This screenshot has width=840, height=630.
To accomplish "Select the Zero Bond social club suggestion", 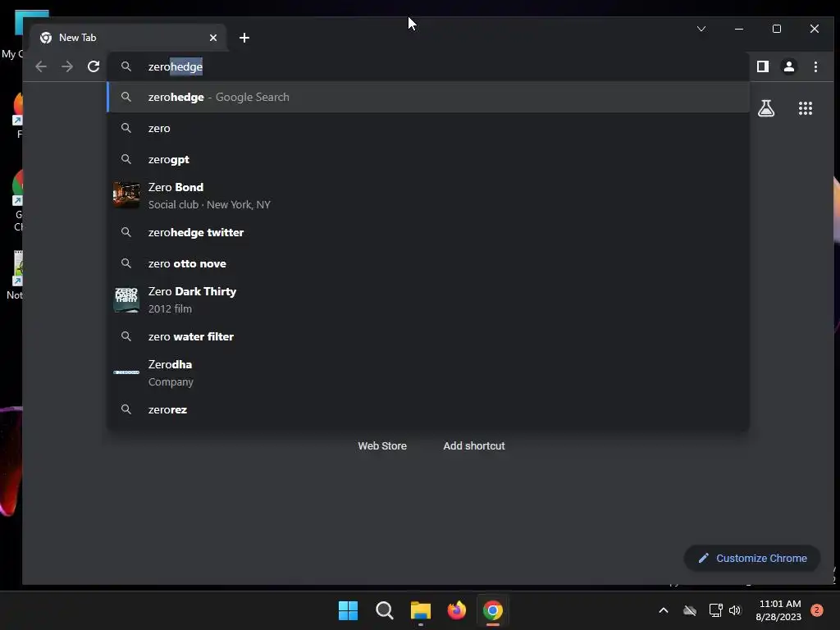I will click(428, 195).
